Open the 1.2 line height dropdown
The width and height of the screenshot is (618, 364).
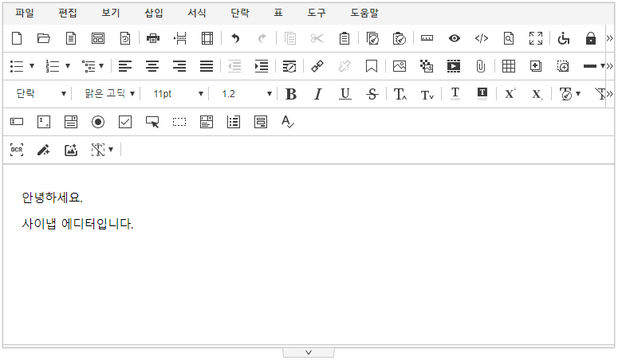[246, 94]
